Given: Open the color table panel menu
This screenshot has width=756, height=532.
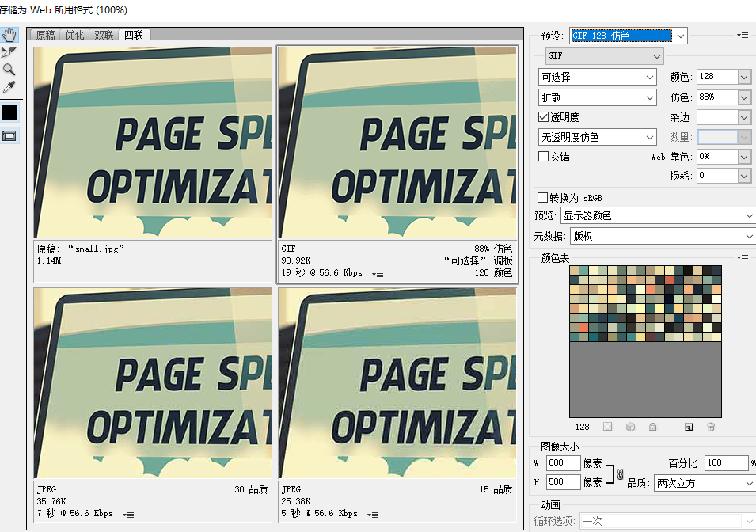Looking at the screenshot, I should pos(743,258).
